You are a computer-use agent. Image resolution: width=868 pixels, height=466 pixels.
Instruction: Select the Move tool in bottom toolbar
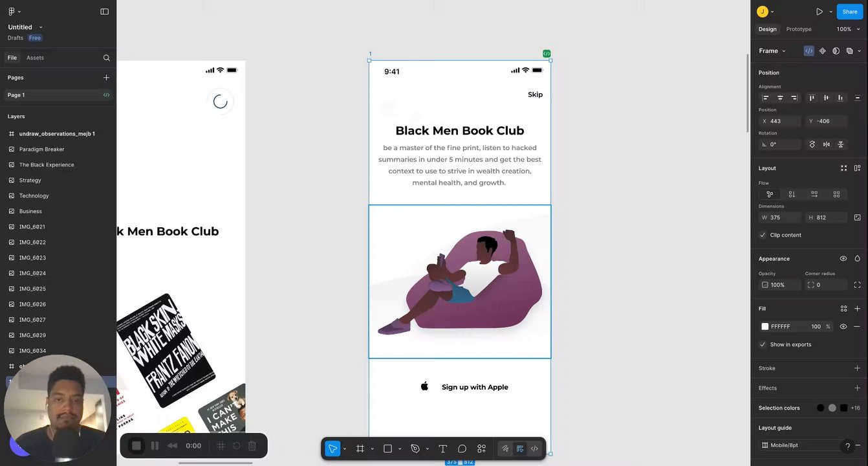pos(332,449)
